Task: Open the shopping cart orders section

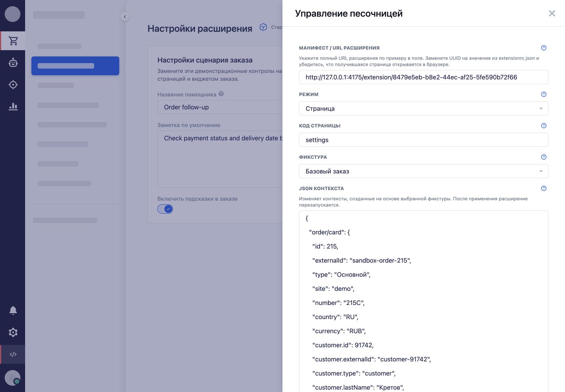Action: coord(13,41)
